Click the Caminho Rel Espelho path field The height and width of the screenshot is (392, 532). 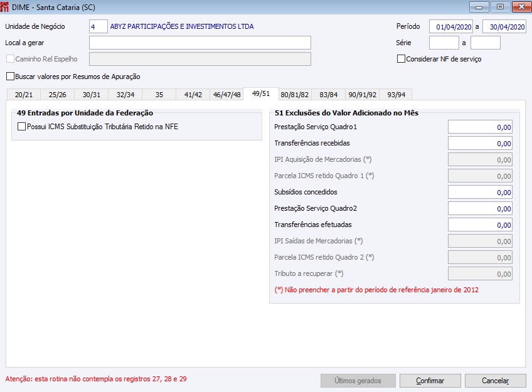[x=200, y=59]
